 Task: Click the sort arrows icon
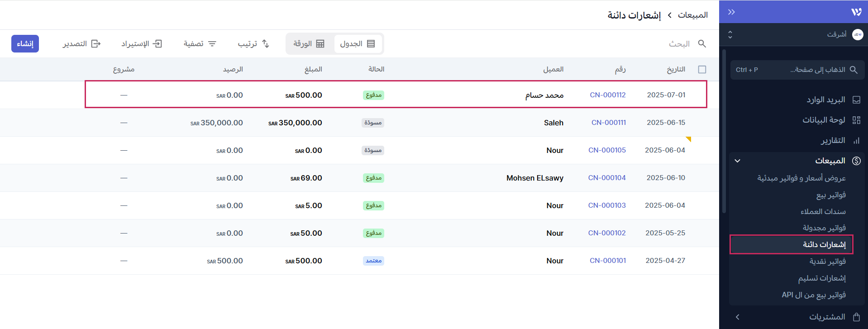[266, 43]
